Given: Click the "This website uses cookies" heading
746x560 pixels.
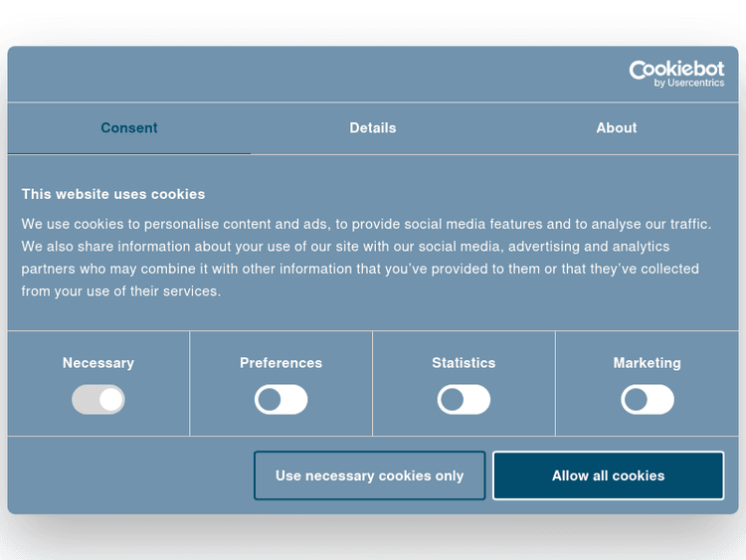Looking at the screenshot, I should click(x=113, y=194).
